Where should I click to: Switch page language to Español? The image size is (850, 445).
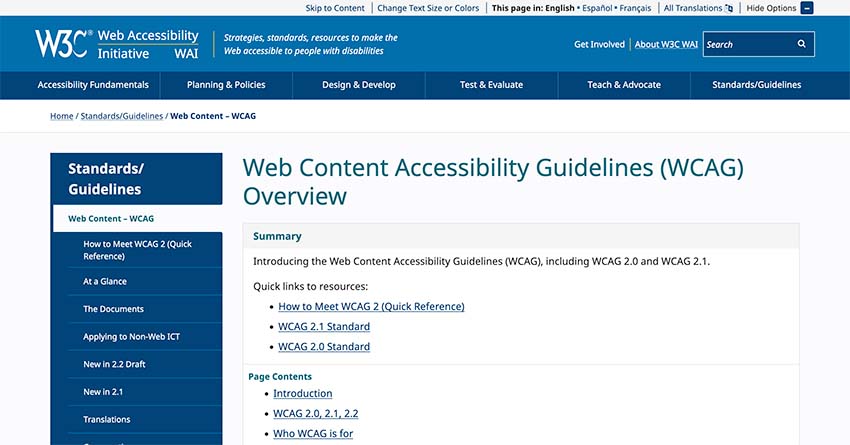[597, 8]
